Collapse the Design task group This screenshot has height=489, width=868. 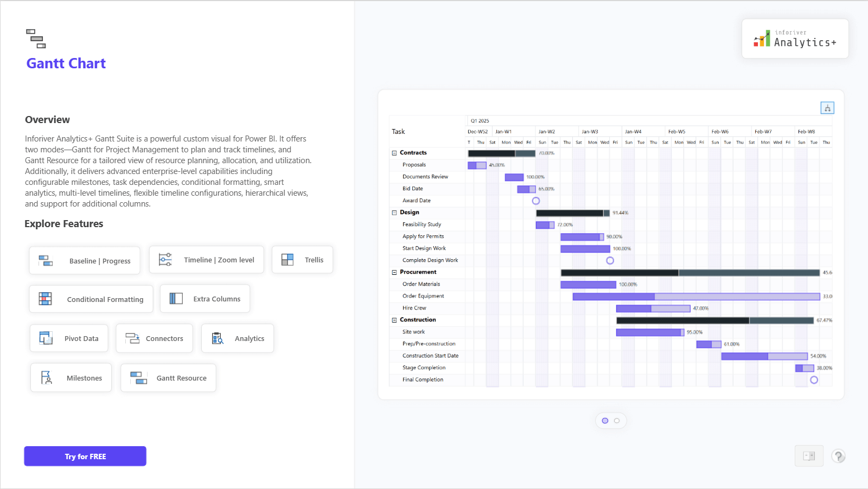pos(394,213)
